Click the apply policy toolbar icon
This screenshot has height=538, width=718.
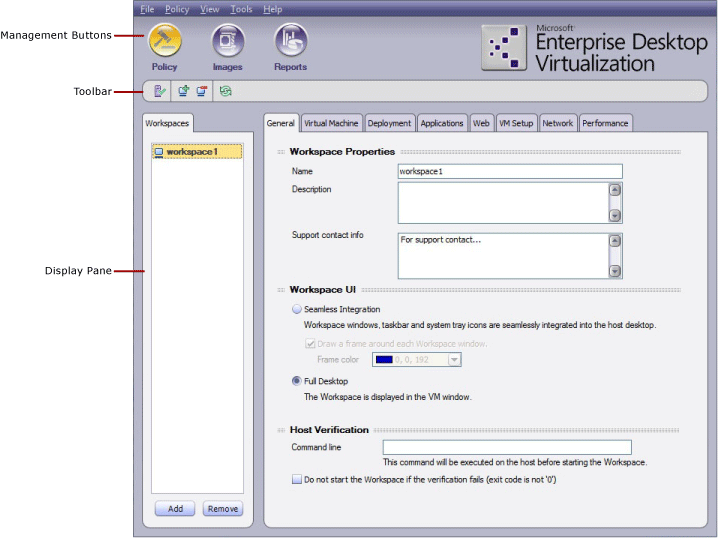160,91
